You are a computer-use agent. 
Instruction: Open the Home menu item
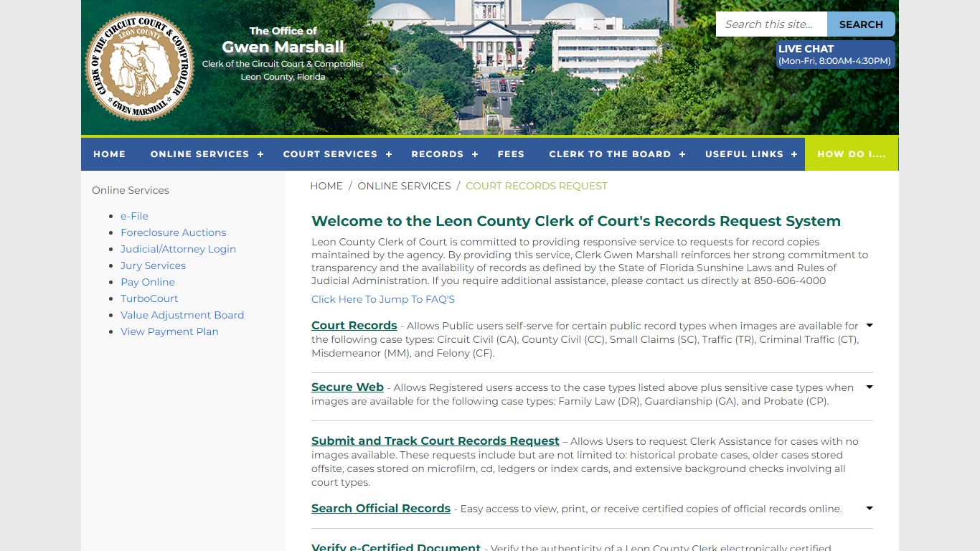[x=109, y=154]
